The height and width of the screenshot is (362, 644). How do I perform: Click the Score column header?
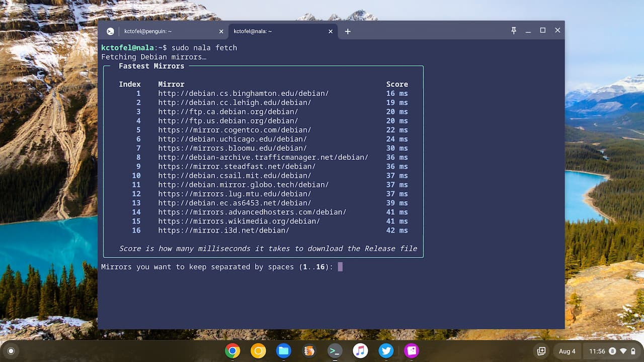397,84
